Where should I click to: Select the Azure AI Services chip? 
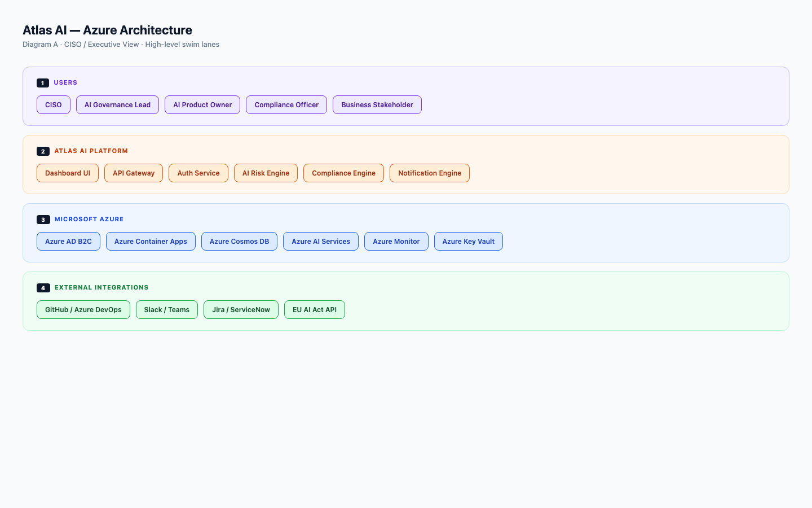pyautogui.click(x=321, y=242)
